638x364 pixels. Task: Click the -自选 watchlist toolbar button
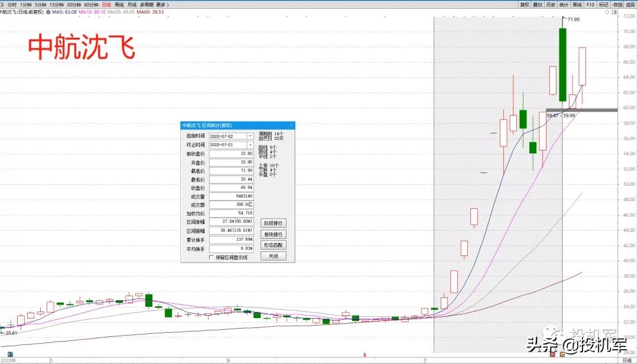click(617, 5)
